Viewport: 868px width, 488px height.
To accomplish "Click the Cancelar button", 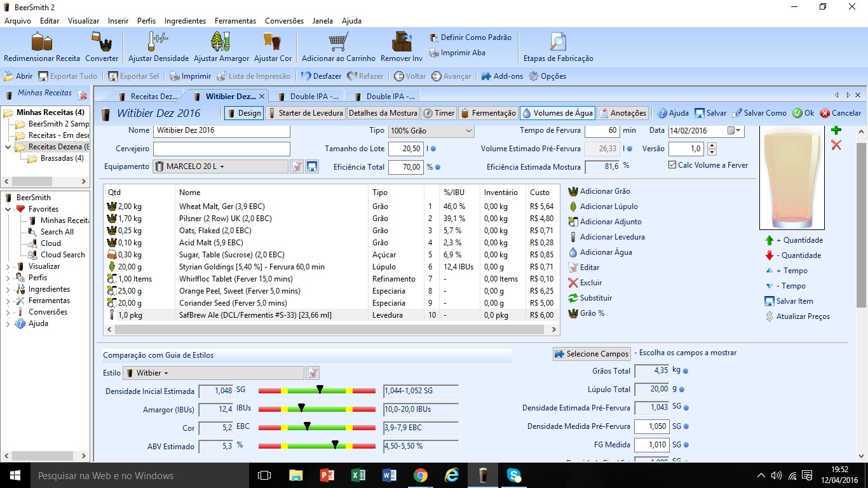I will pyautogui.click(x=840, y=113).
